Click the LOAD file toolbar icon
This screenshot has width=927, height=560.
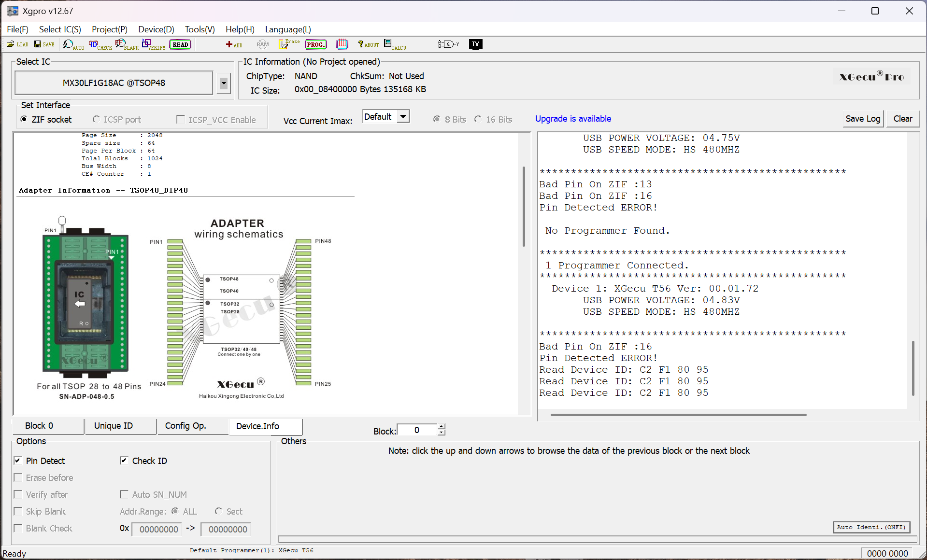(17, 44)
